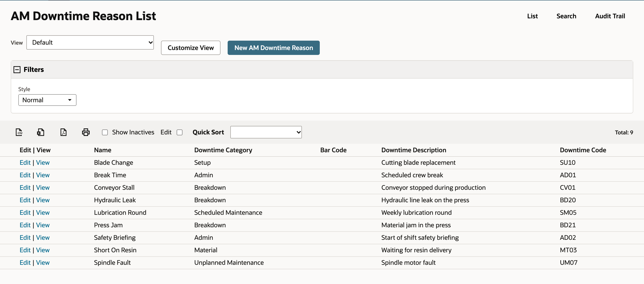This screenshot has height=284, width=644.
Task: Click the 'Waiting for resin delivery' description
Action: click(416, 250)
